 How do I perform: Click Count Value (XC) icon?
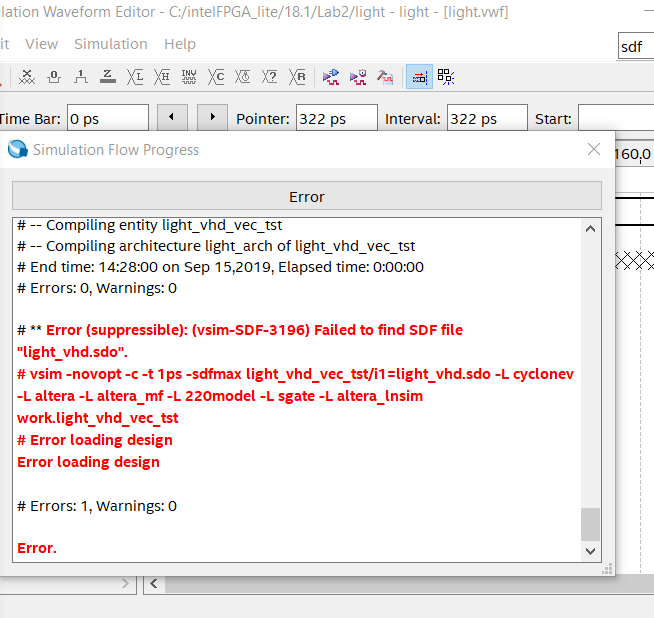(x=216, y=77)
